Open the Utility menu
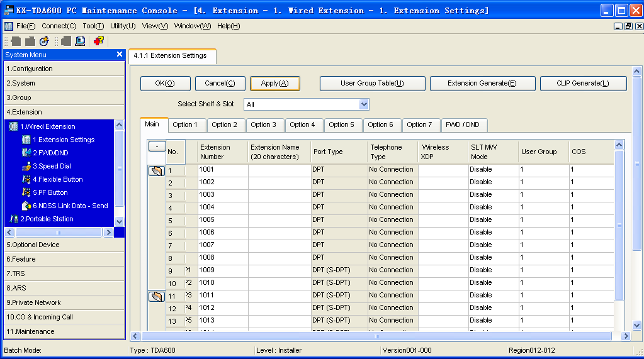This screenshot has width=644, height=359. (x=123, y=26)
